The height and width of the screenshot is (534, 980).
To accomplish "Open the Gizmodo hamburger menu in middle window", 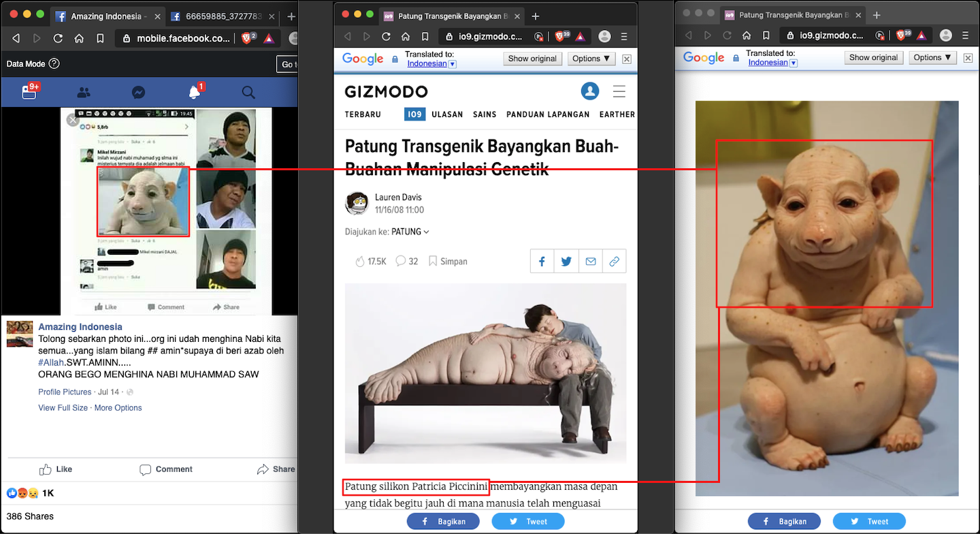I will 619,91.
